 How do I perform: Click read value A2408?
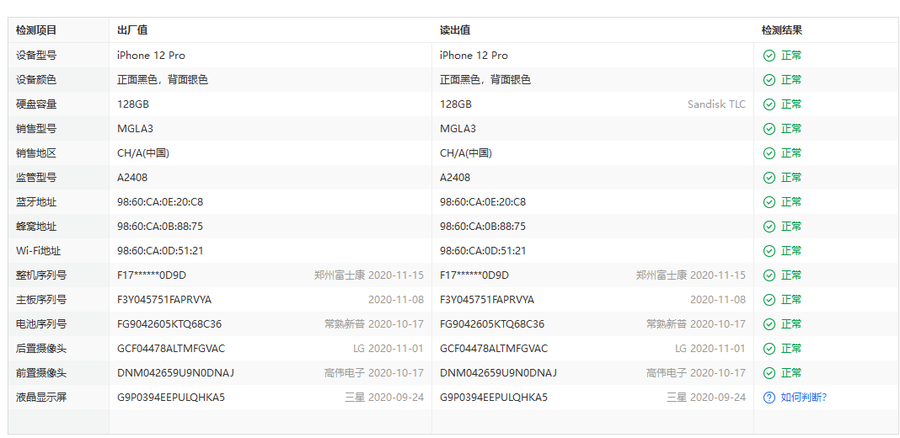(455, 177)
